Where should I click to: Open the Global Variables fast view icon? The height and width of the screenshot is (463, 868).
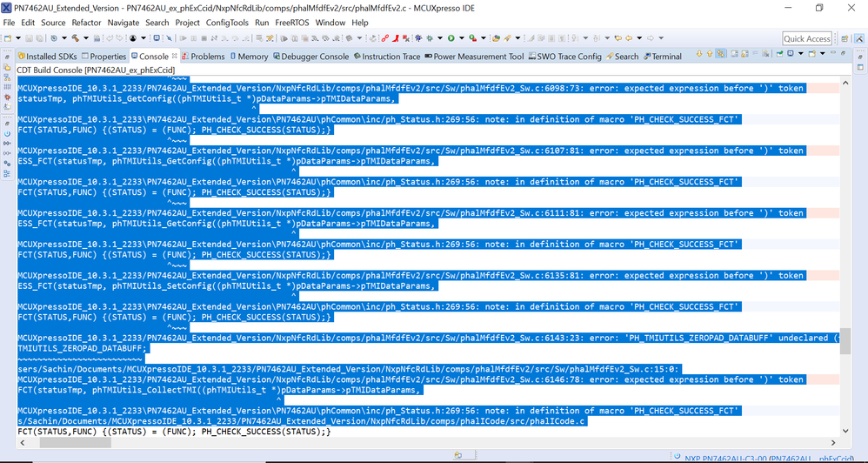coord(7,143)
